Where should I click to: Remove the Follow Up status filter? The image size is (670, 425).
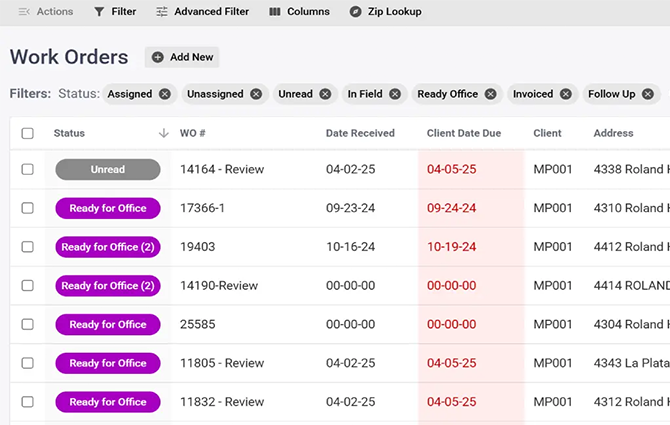648,94
